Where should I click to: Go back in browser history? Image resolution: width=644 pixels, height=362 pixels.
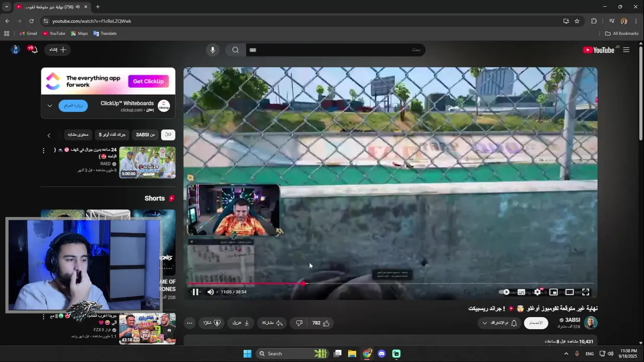click(7, 21)
